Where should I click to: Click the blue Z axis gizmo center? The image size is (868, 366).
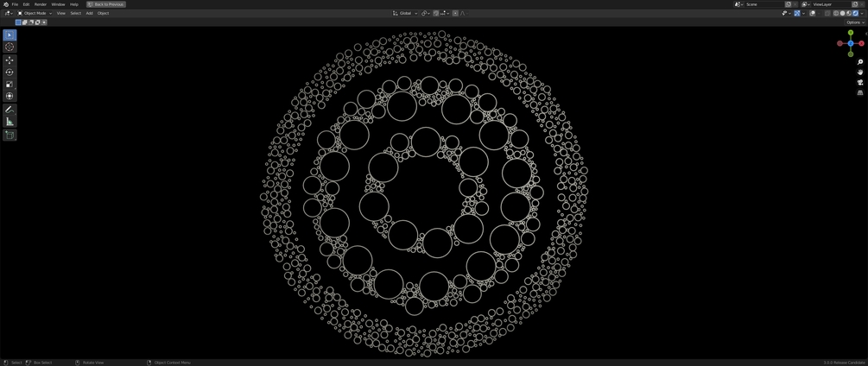tap(850, 43)
